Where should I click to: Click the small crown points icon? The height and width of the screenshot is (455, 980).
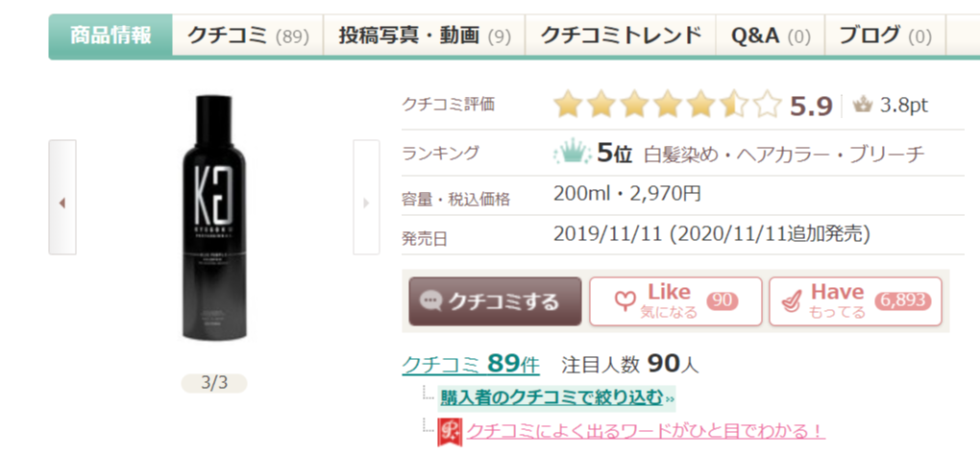pyautogui.click(x=863, y=106)
